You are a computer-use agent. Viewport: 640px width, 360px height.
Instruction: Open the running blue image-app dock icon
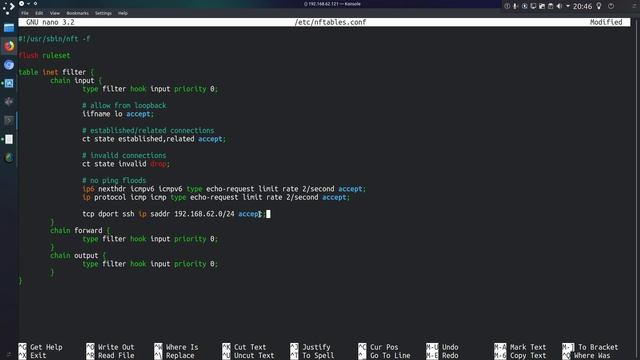click(9, 83)
